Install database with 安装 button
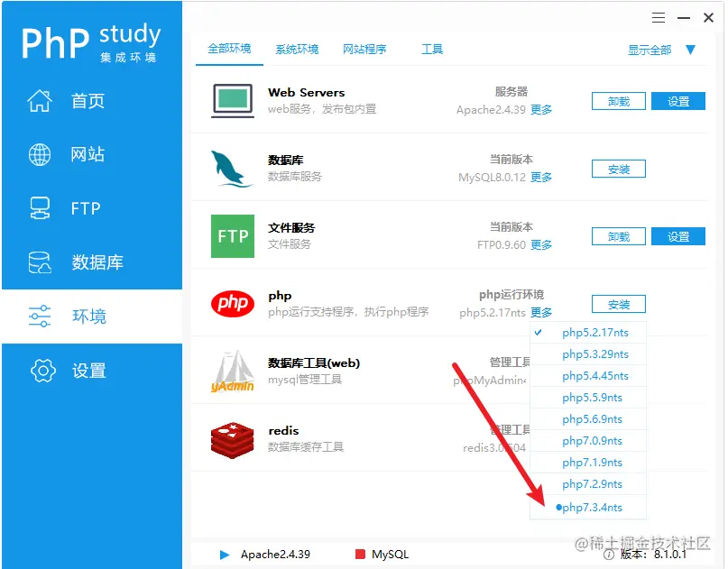 619,169
